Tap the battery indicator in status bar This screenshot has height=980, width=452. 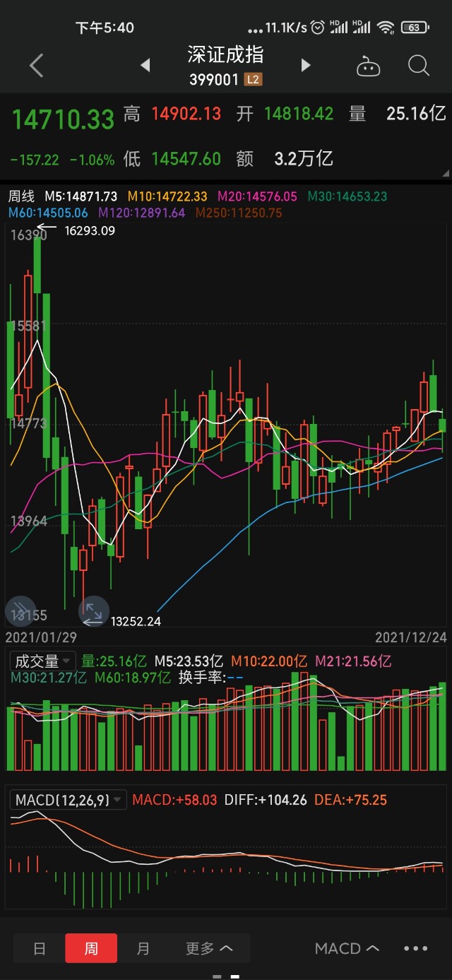[x=414, y=28]
